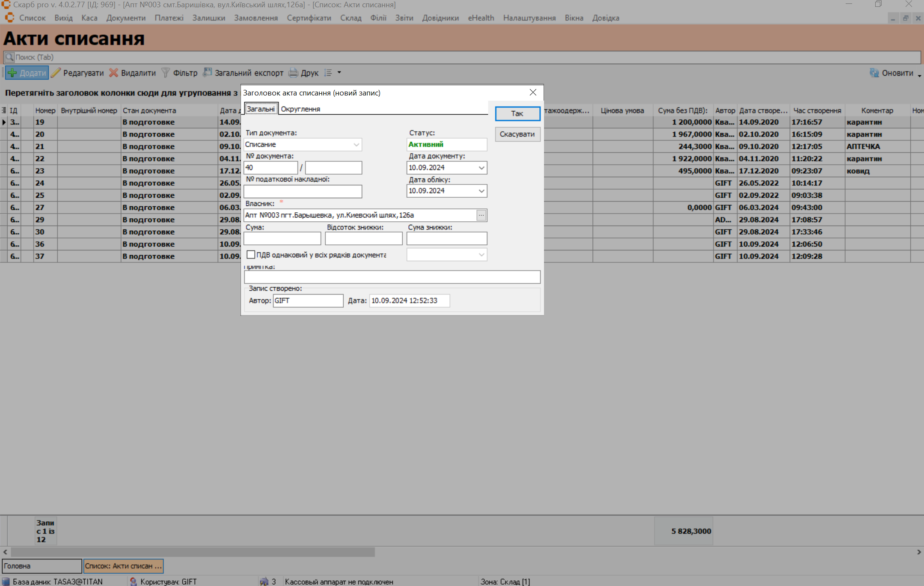Enable ПДВ однаковий checkbox
This screenshot has height=586, width=924.
[x=251, y=255]
